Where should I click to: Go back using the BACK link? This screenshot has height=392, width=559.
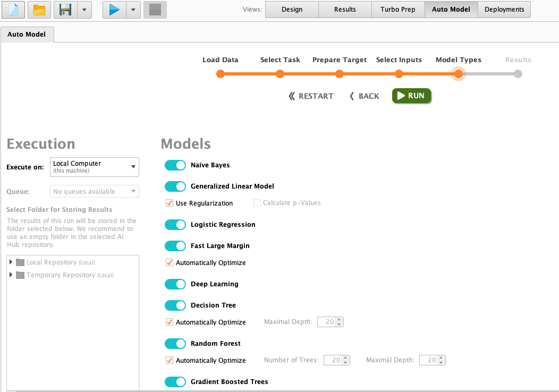click(x=364, y=96)
